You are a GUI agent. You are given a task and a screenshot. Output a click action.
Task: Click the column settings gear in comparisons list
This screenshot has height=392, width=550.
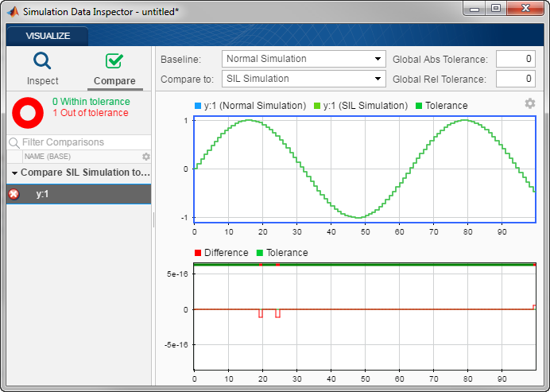145,157
